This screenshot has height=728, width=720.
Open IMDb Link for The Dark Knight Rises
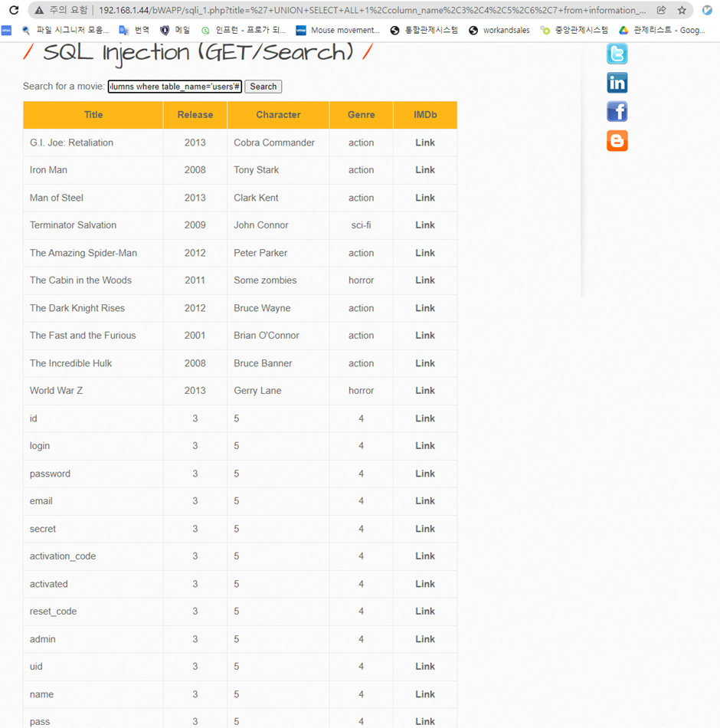pyautogui.click(x=425, y=308)
